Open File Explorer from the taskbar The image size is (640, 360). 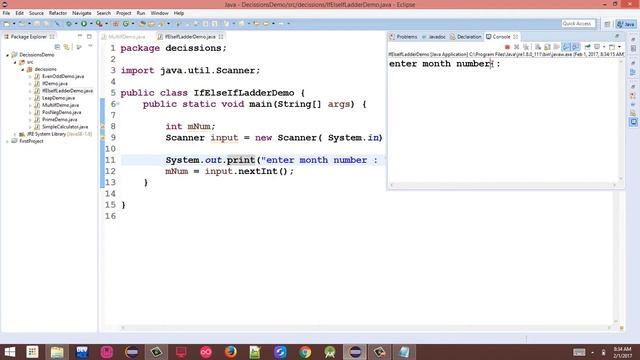pos(57,352)
